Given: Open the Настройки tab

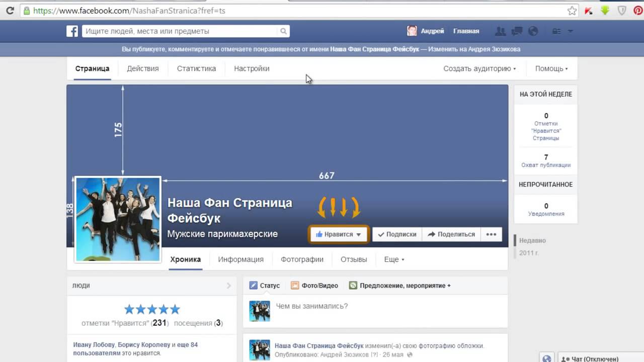Looking at the screenshot, I should (x=252, y=68).
